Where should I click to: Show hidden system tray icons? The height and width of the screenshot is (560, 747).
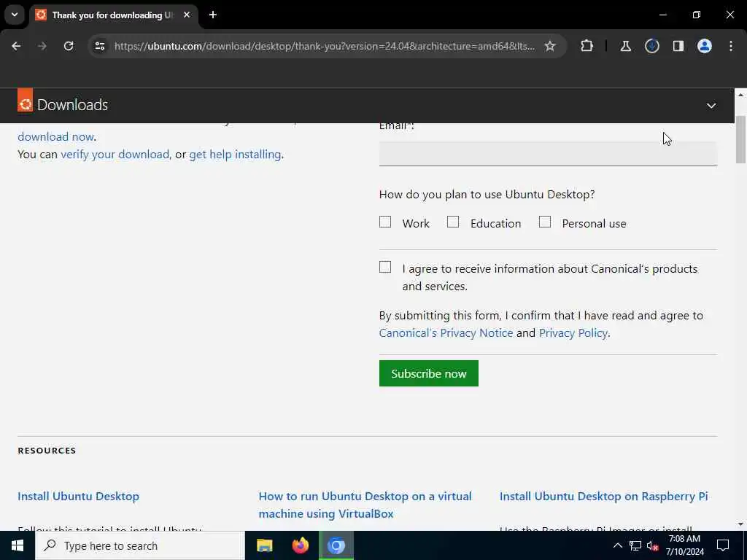pos(617,545)
